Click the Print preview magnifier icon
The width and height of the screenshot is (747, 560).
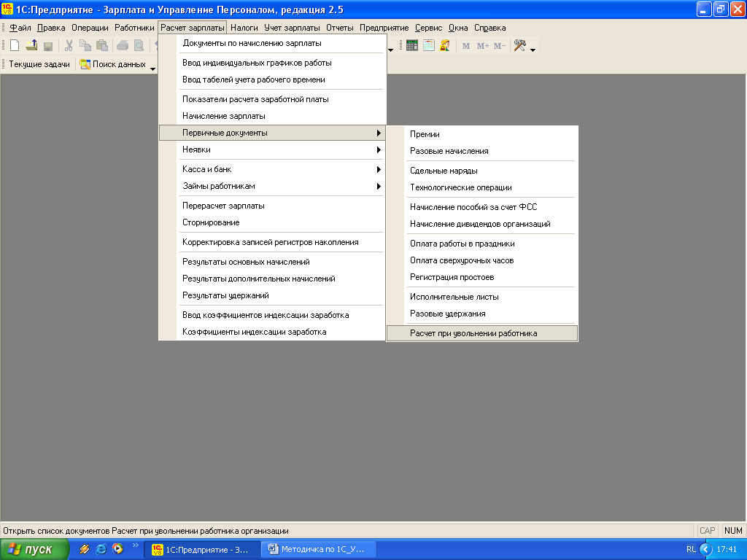[139, 46]
